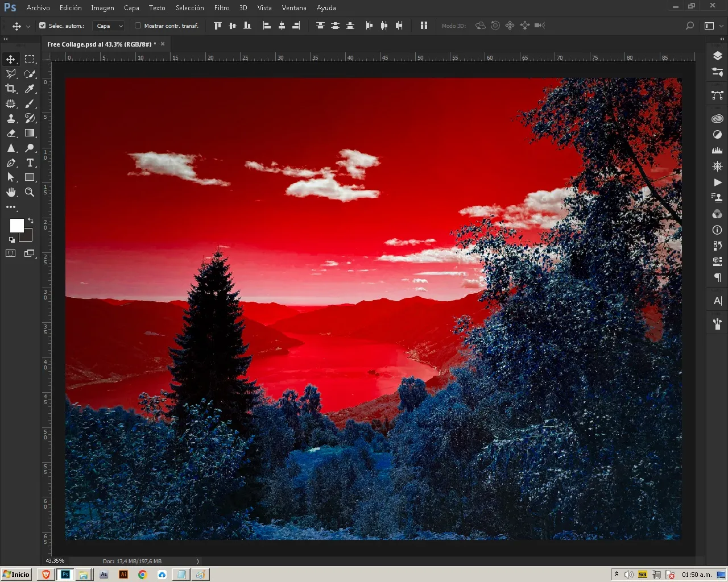728x582 pixels.
Task: Uncheck the Selec. autom. checkbox
Action: tap(42, 26)
